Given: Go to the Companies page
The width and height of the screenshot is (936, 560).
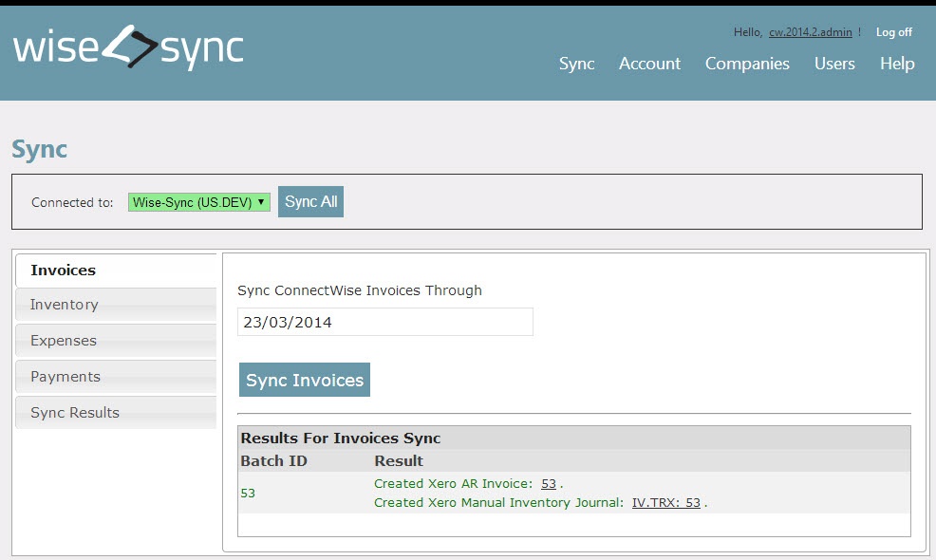Looking at the screenshot, I should (x=747, y=64).
